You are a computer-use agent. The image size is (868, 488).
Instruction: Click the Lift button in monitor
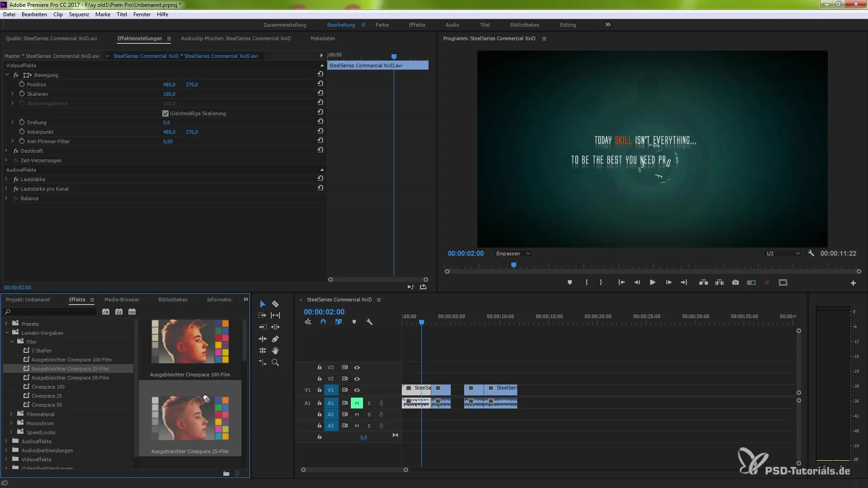(703, 282)
